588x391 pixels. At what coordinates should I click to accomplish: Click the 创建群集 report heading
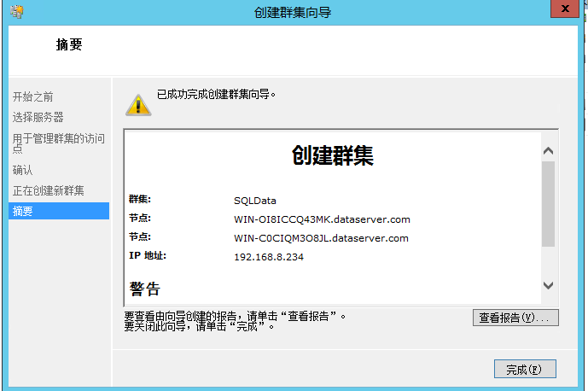click(x=333, y=155)
